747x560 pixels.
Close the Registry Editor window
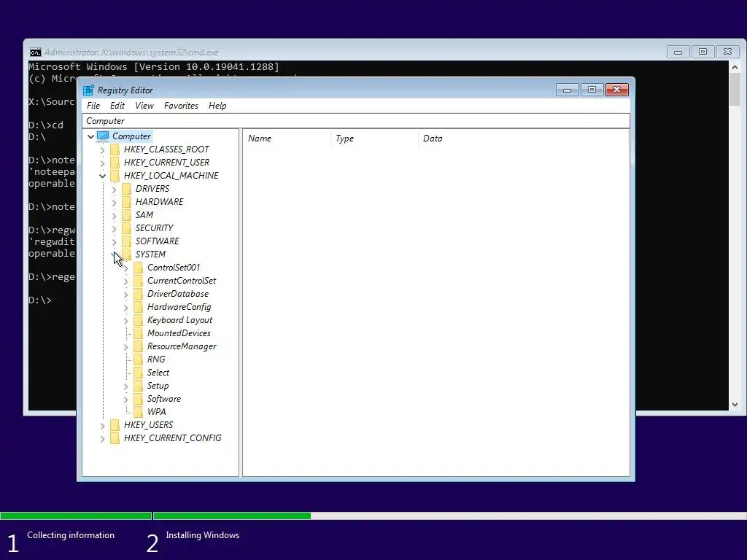click(617, 90)
